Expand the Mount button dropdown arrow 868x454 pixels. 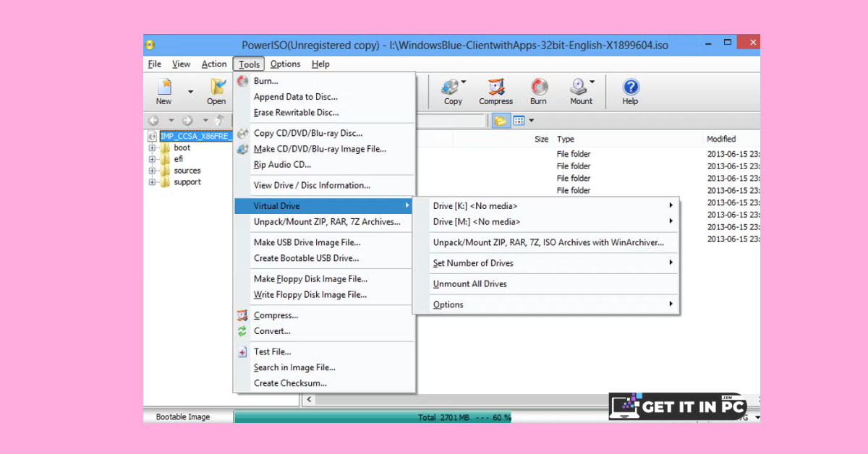tap(592, 82)
